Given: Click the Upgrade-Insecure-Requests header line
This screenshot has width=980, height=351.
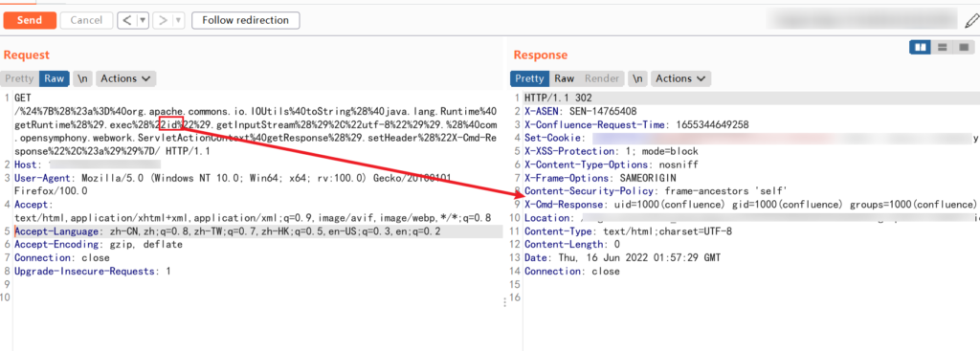Looking at the screenshot, I should [92, 272].
